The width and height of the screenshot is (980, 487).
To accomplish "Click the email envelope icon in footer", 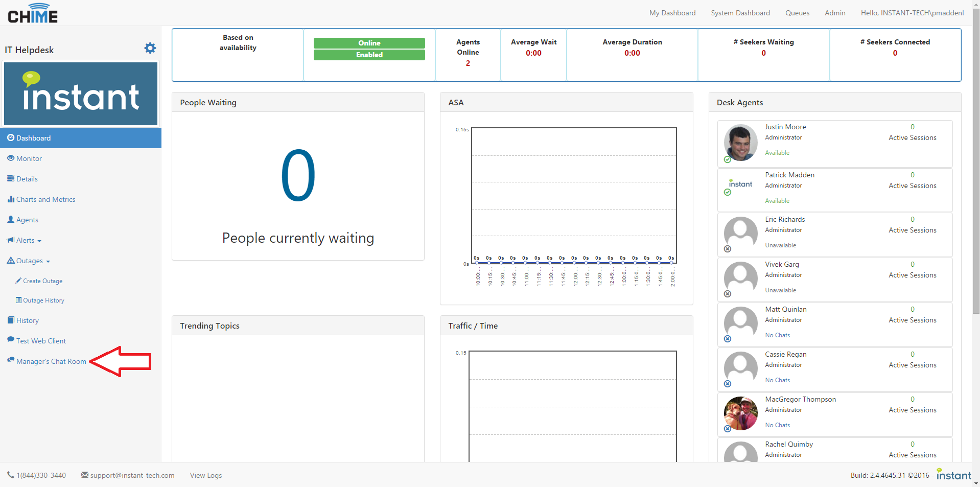I will coord(85,475).
